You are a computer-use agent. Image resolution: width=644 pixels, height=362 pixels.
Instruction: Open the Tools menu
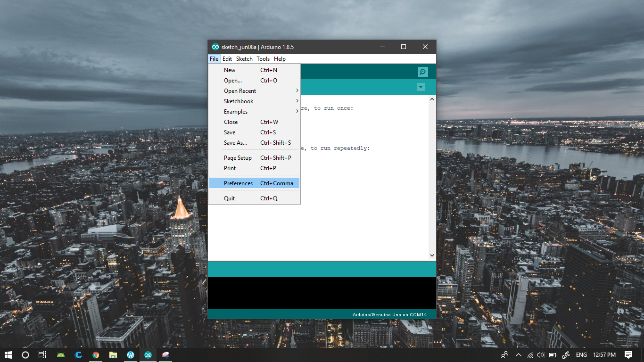[x=263, y=58]
